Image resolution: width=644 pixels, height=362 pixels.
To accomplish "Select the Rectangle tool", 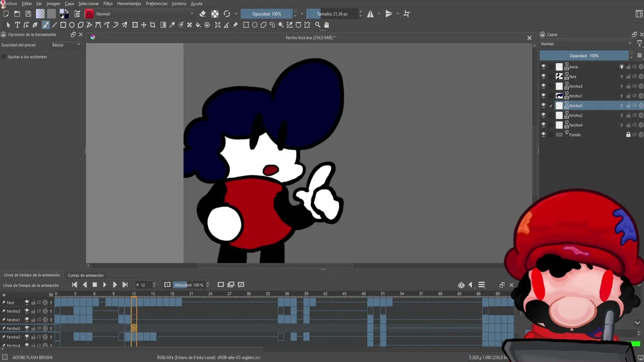I will [x=63, y=25].
